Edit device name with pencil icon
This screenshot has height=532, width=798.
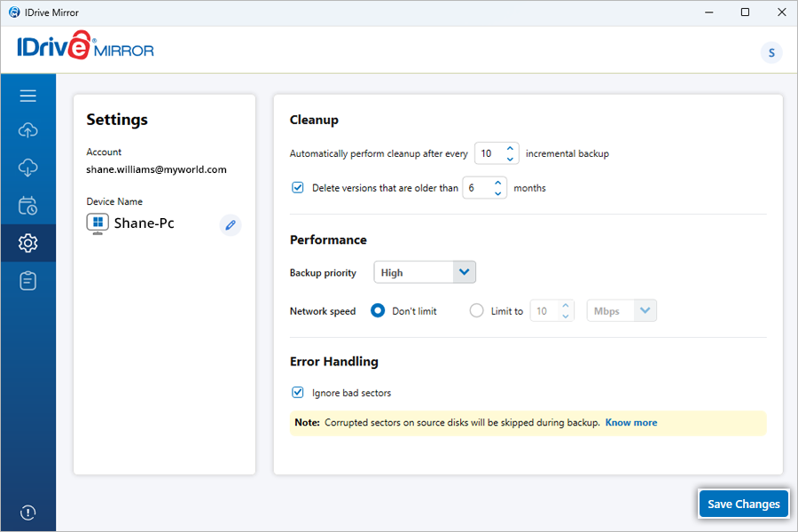click(x=231, y=225)
